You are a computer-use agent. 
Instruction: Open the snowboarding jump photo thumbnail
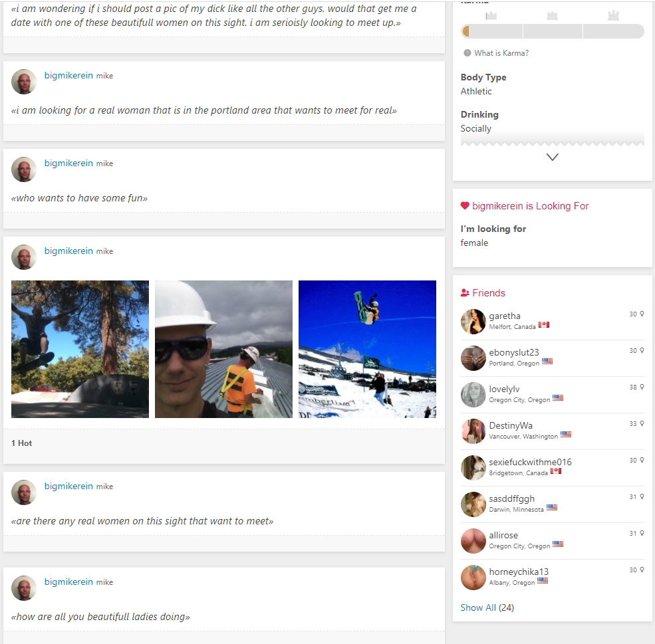pyautogui.click(x=367, y=349)
